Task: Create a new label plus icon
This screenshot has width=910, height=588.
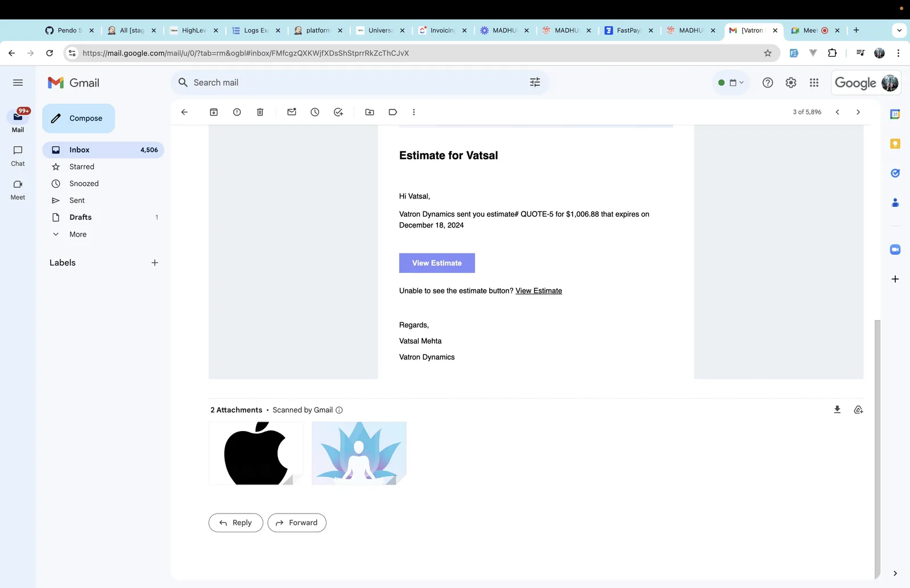Action: [155, 263]
